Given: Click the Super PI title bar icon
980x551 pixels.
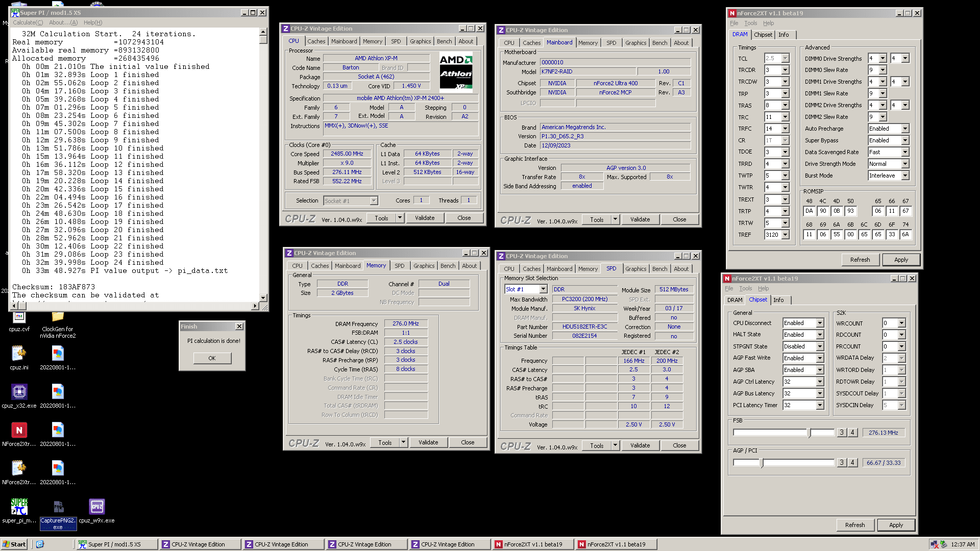Looking at the screenshot, I should point(15,13).
